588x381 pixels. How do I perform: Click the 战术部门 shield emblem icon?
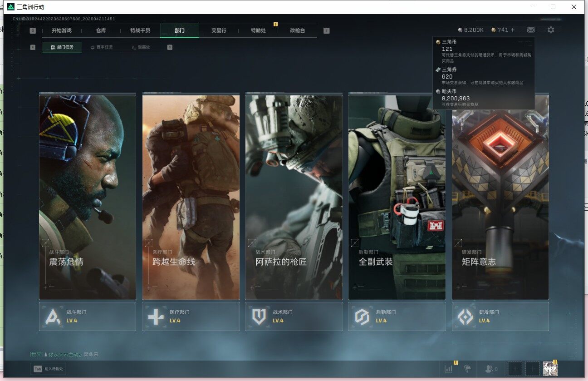259,317
